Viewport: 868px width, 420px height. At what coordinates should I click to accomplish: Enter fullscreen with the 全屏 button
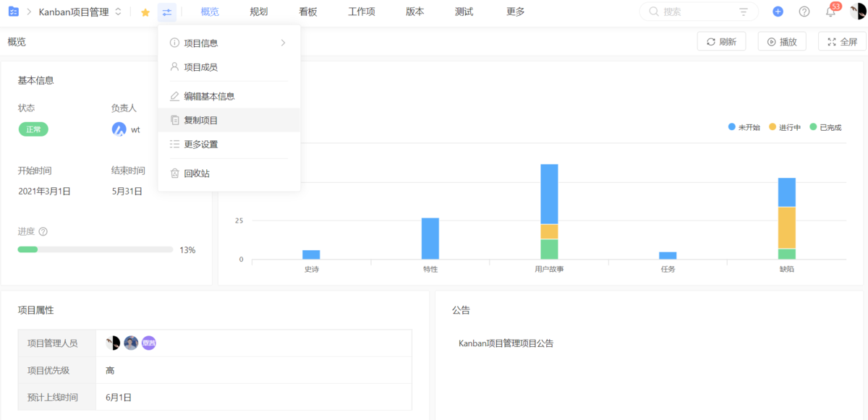pyautogui.click(x=843, y=41)
